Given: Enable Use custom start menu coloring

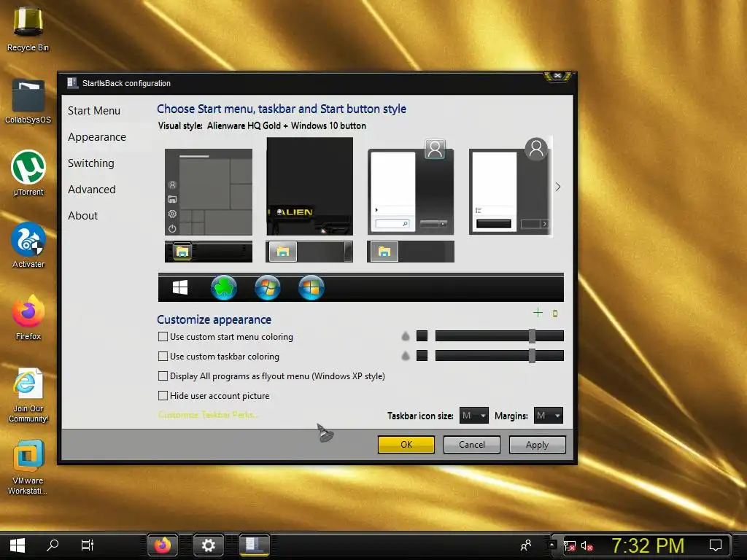Looking at the screenshot, I should tap(163, 337).
